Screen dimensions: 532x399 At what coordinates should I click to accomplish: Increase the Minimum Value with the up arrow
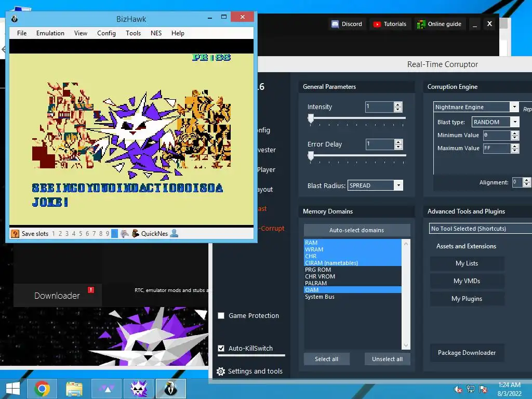coord(515,133)
